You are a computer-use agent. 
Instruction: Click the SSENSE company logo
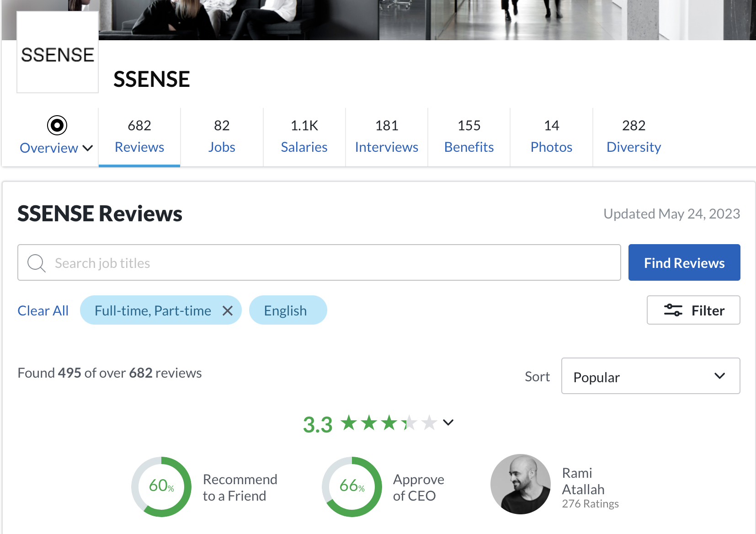coord(58,52)
